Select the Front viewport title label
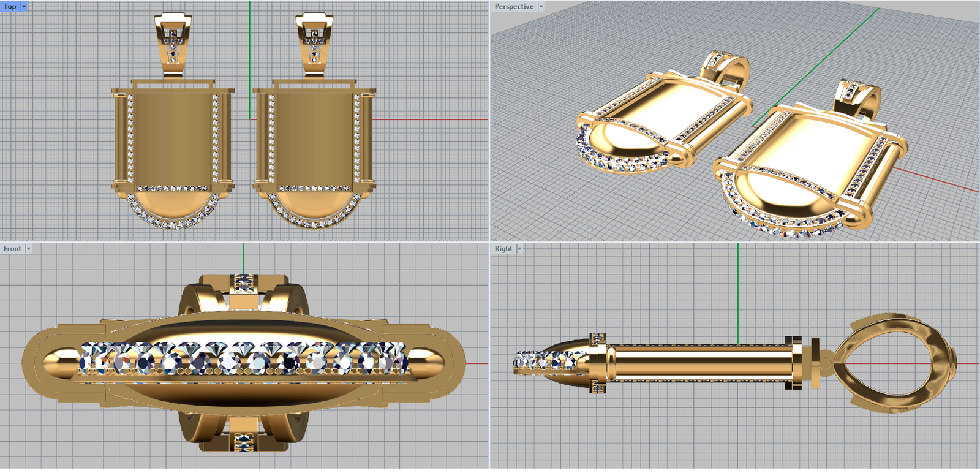The height and width of the screenshot is (473, 980). (12, 249)
